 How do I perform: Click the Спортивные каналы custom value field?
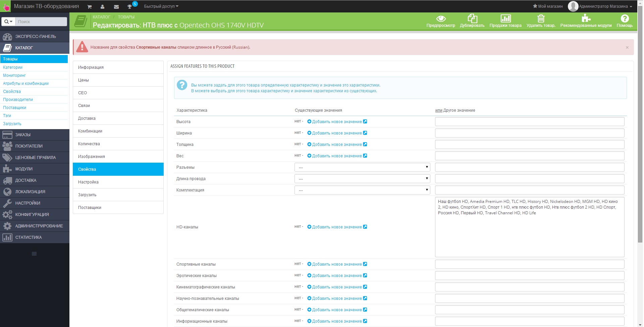[530, 264]
